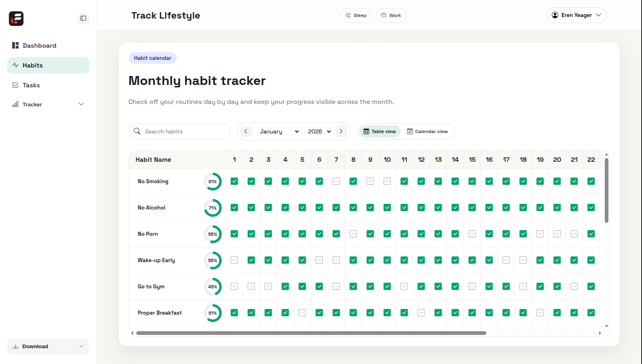Click the Sleep button in the header
Screen dimensions: 642x364
point(356,15)
